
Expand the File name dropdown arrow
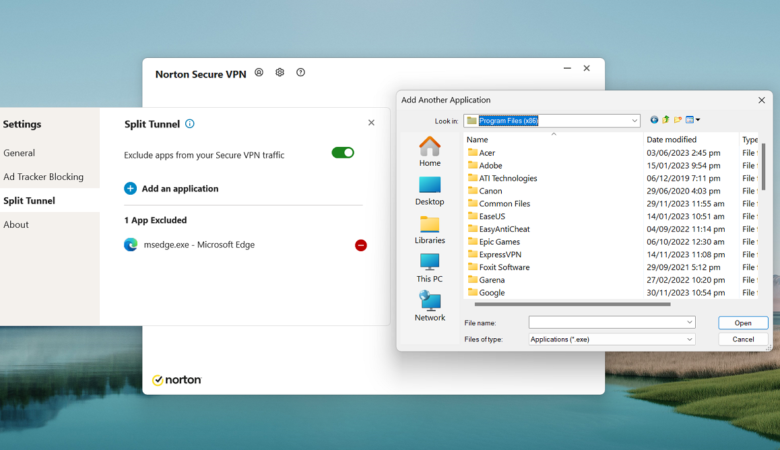click(689, 322)
